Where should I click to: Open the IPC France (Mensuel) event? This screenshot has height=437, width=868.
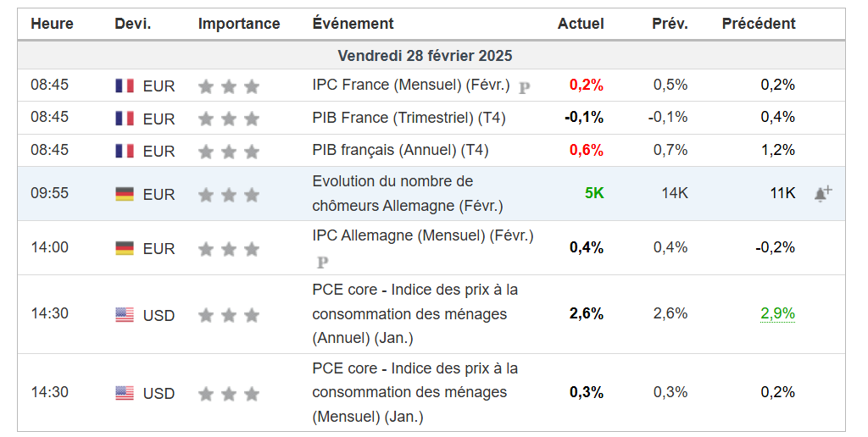411,85
